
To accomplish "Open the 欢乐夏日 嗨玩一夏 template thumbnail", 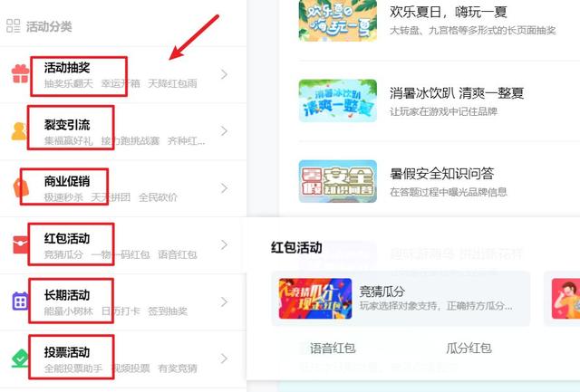I will pos(338,20).
